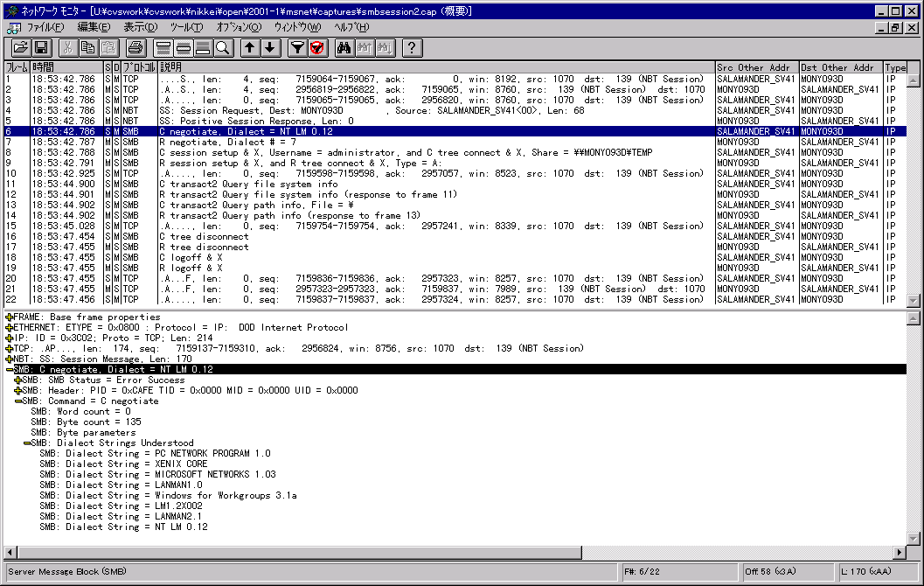
Task: Collapse SMB: Dialect Strings Understood
Action: 26,443
